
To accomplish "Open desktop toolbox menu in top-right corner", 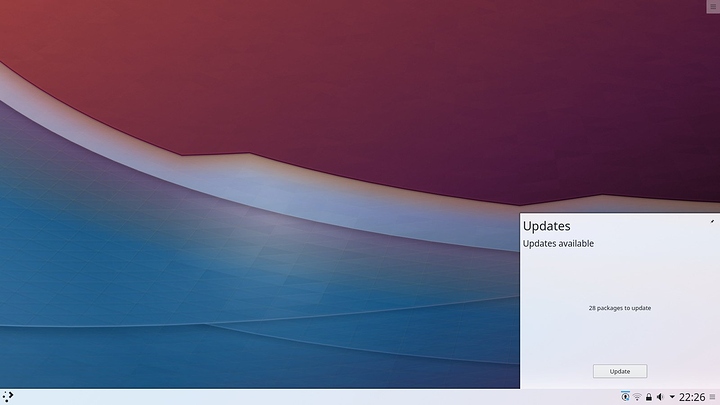I will point(712,7).
